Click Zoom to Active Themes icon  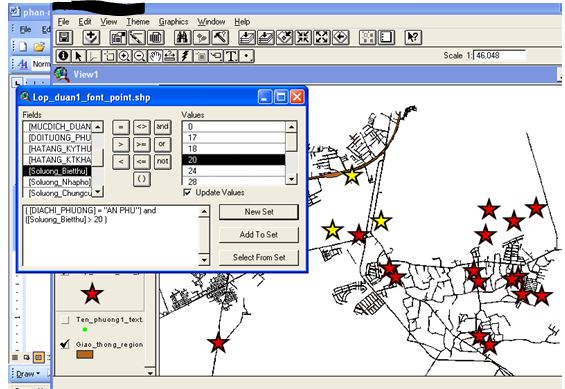coord(266,37)
